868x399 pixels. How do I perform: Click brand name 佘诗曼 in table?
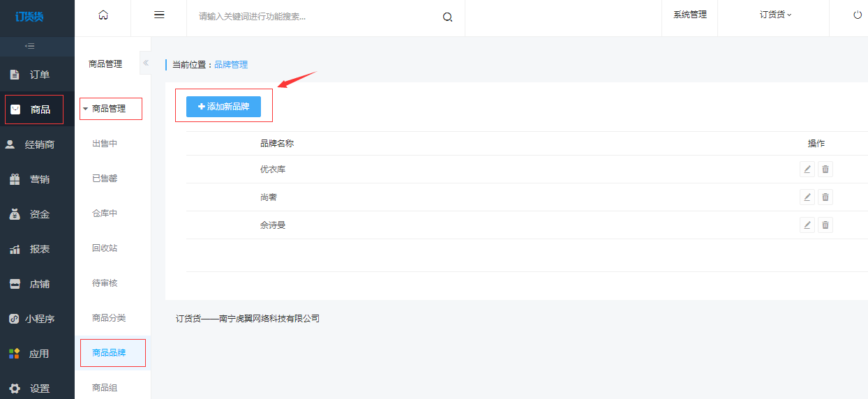tap(273, 225)
